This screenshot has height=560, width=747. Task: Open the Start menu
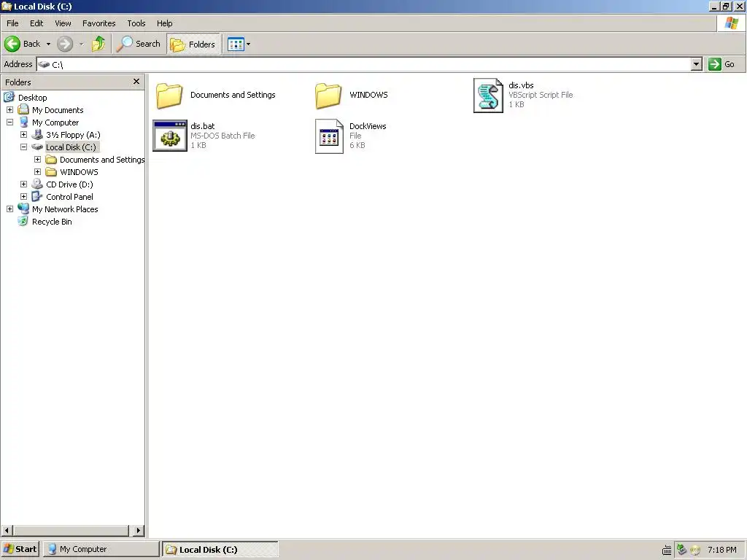[20, 549]
